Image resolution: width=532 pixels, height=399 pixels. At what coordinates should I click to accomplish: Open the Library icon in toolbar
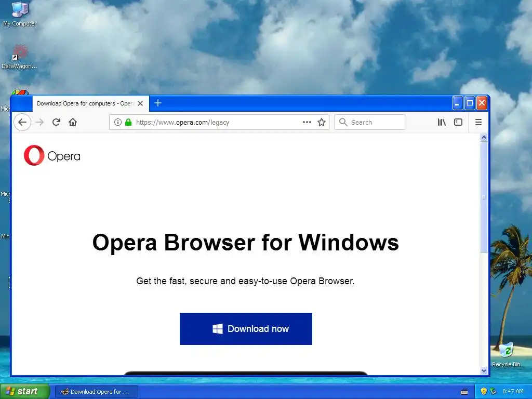tap(442, 122)
